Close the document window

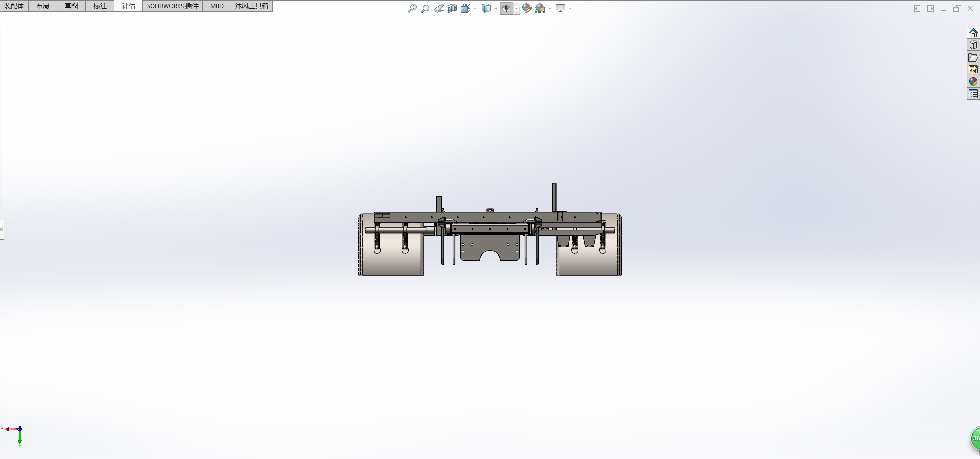coord(970,8)
